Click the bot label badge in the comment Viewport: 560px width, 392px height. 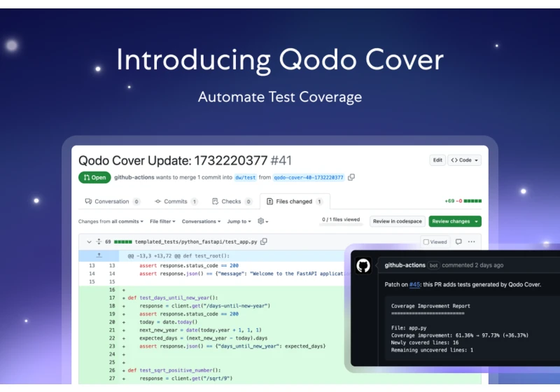coord(433,265)
